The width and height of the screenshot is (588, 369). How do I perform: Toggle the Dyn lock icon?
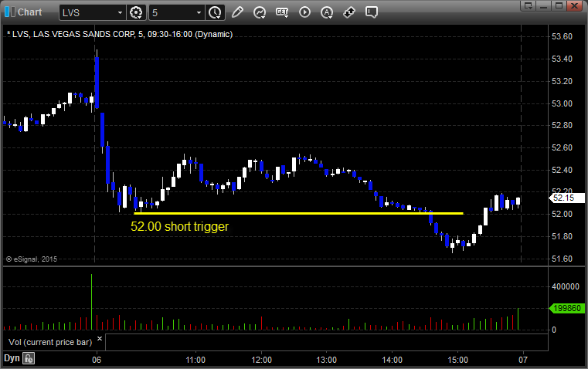click(x=29, y=358)
